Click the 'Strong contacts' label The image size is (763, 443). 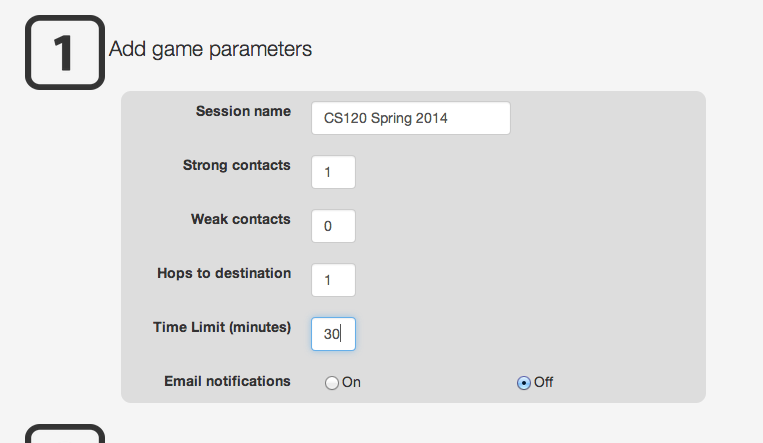237,165
